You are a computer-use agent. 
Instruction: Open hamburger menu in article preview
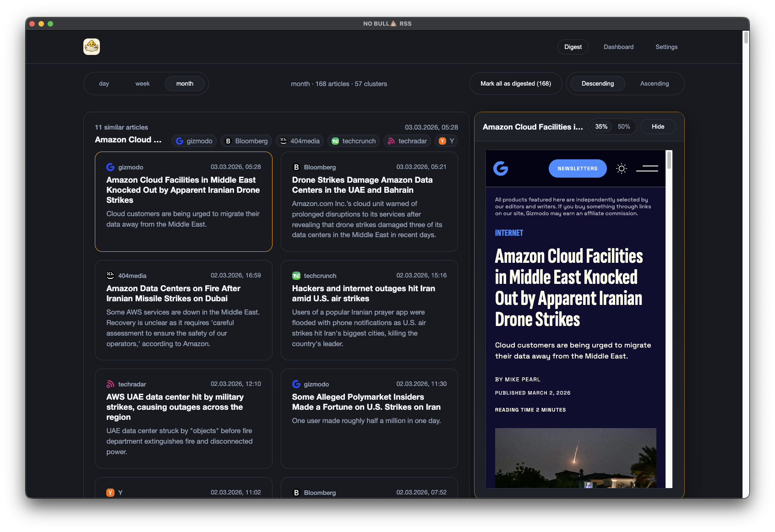point(647,168)
